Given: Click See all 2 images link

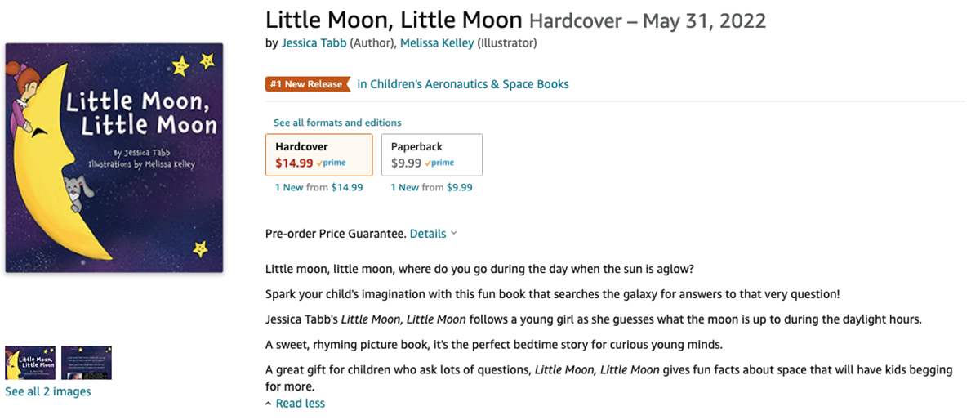Looking at the screenshot, I should pos(48,391).
